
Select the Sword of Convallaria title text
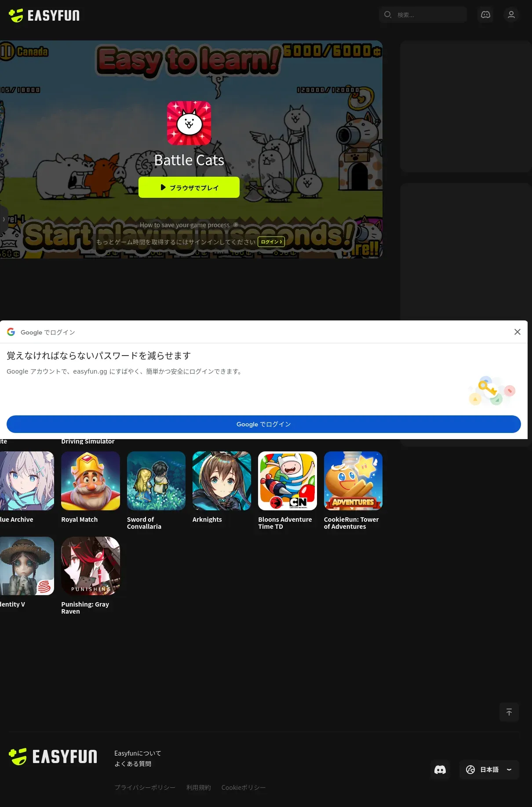144,523
